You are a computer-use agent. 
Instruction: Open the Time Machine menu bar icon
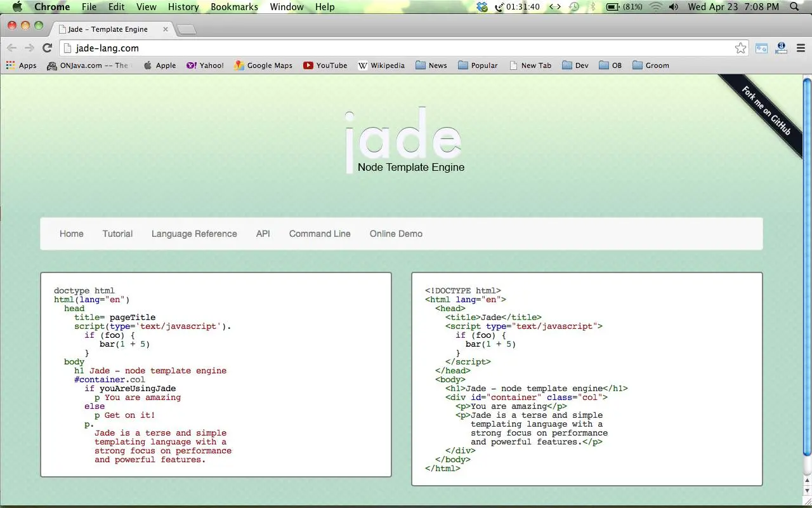[x=574, y=7]
